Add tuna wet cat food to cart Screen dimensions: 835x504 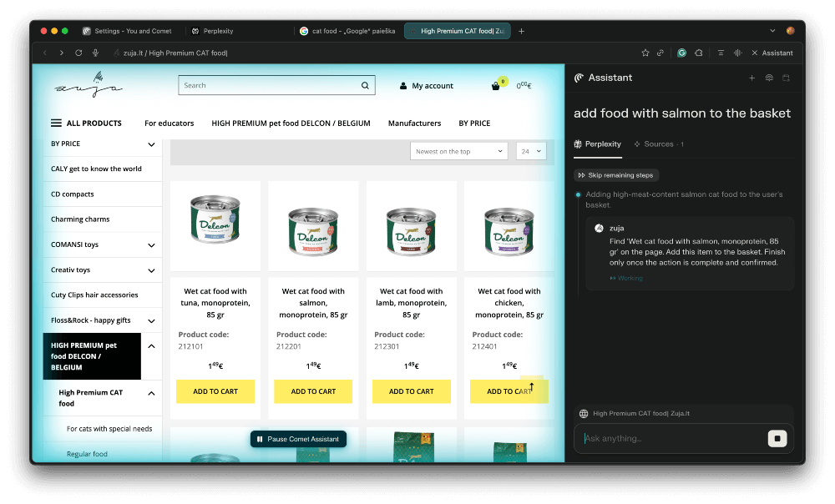(215, 391)
